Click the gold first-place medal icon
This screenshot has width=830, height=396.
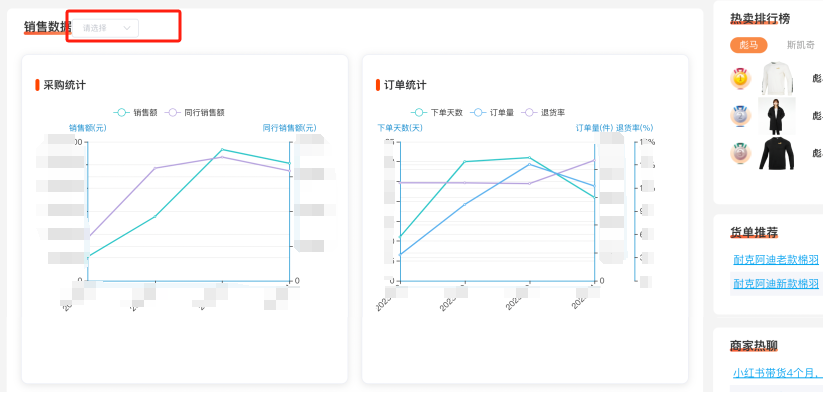pos(741,78)
